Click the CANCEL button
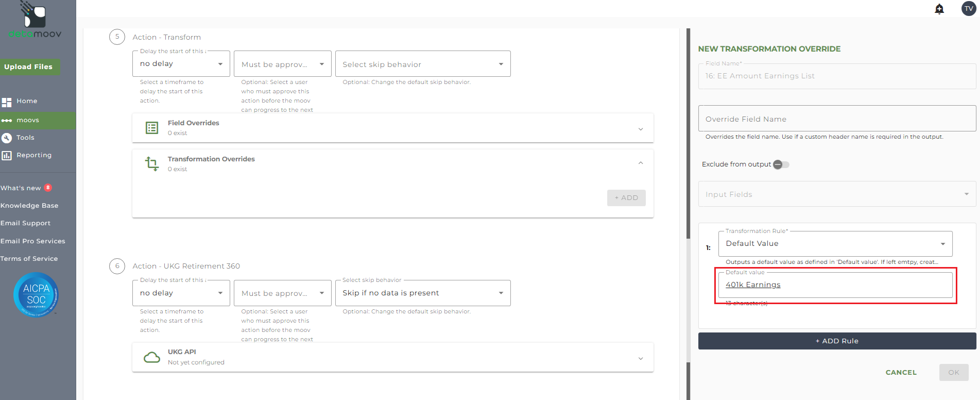 tap(901, 373)
